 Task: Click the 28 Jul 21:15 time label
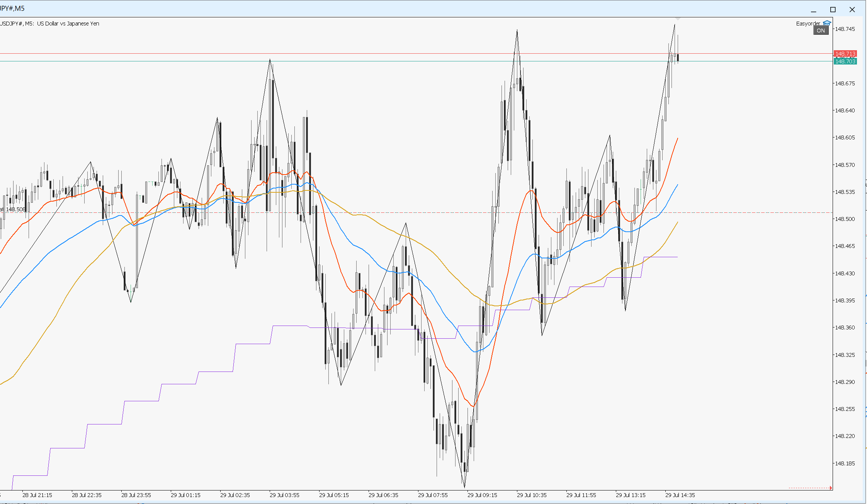pyautogui.click(x=37, y=495)
